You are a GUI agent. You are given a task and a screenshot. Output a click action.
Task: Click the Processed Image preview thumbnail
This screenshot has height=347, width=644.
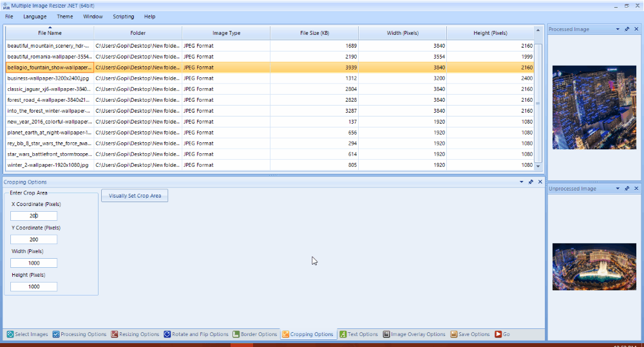594,107
